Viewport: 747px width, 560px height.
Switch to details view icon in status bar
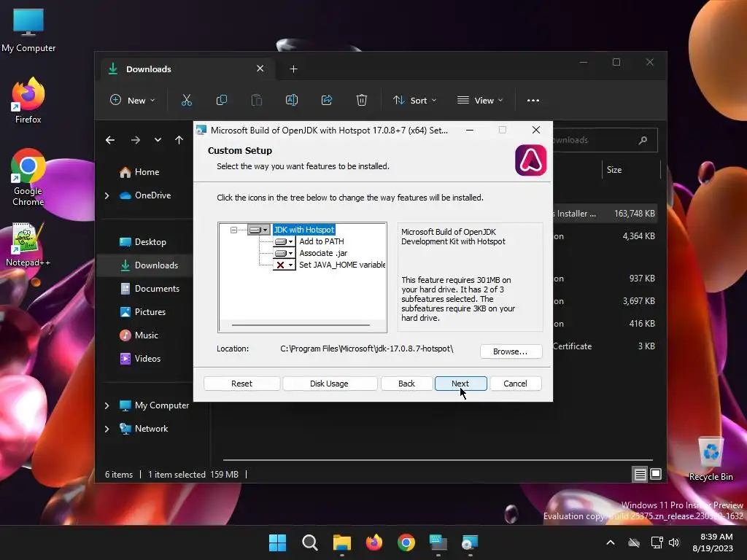point(640,474)
